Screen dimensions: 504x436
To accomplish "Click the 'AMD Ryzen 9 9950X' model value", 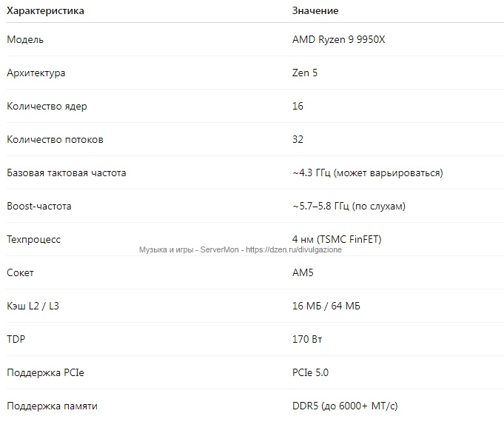I will (338, 40).
